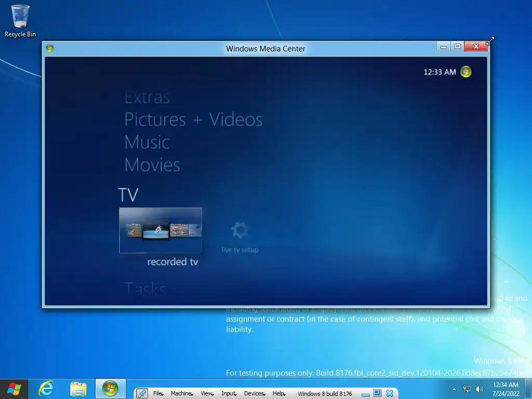Open the VirtualBox Machine menu
Viewport: 532px width, 399px height.
(182, 394)
